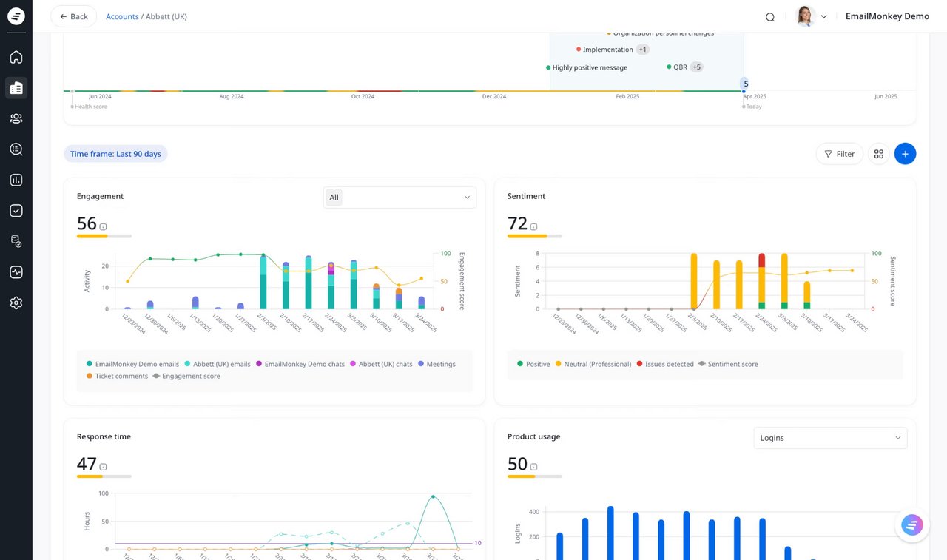Open the Contacts people icon in the sidebar
This screenshot has width=947, height=560.
tap(16, 118)
